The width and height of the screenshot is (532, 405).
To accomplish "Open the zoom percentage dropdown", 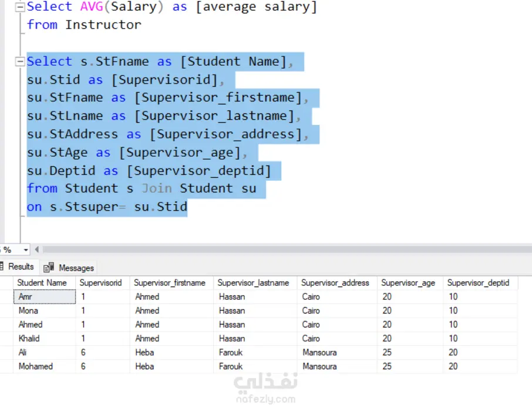I will 25,250.
